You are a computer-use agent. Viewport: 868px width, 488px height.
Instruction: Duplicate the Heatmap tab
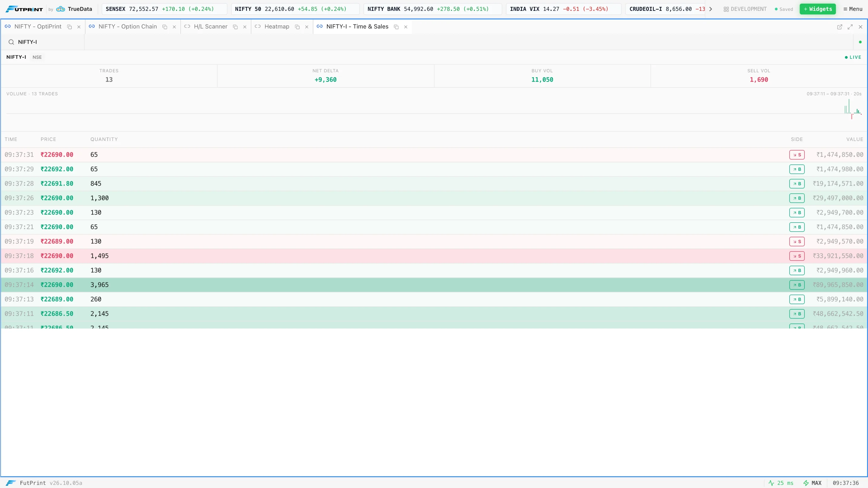297,27
